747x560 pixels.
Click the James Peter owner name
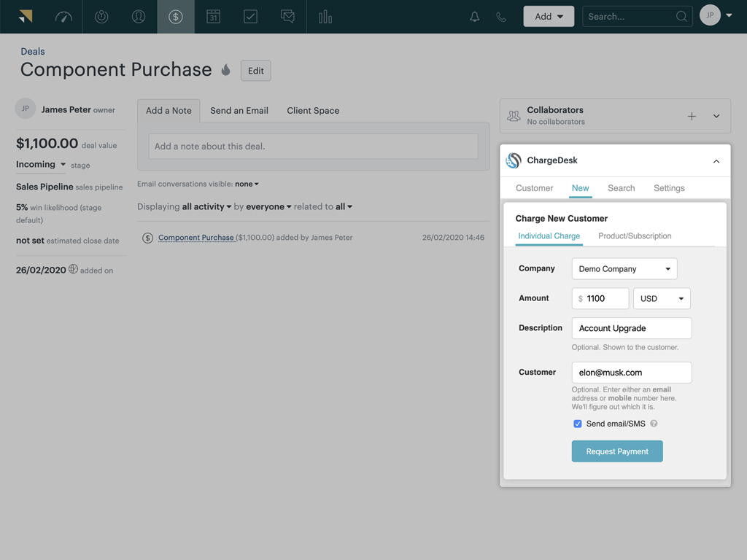click(x=66, y=109)
